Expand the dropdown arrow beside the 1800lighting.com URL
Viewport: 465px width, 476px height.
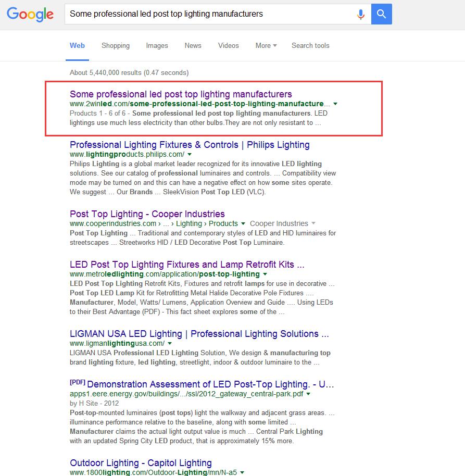click(242, 472)
